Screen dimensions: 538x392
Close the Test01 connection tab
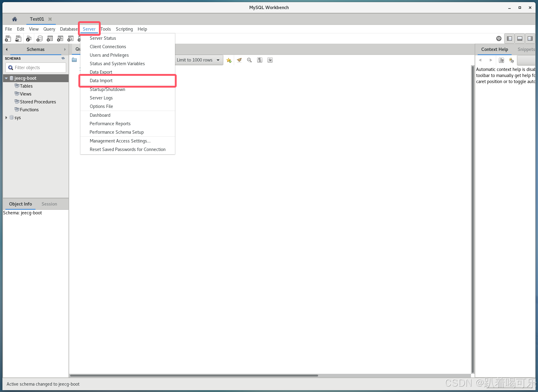50,19
